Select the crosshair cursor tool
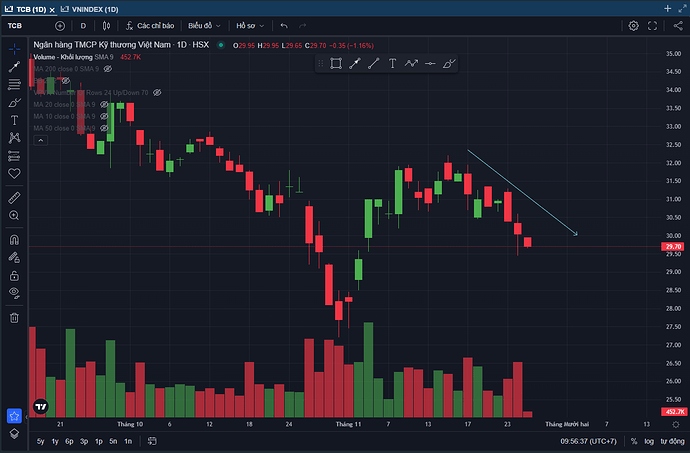The image size is (690, 453). click(x=14, y=48)
